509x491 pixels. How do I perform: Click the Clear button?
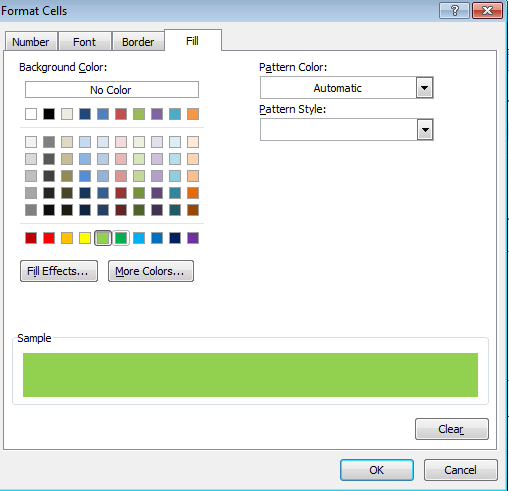coord(452,429)
